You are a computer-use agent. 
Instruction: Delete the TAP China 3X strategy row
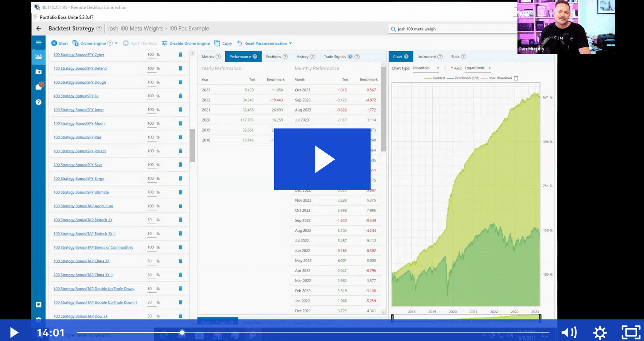pyautogui.click(x=180, y=261)
